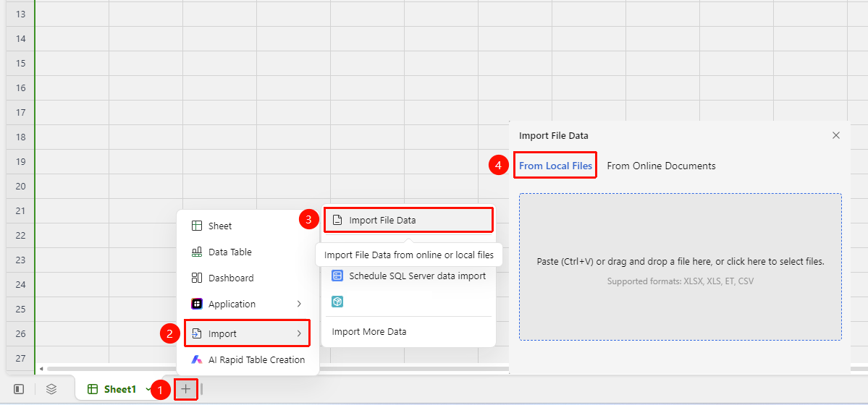Click the sheet tab bar drag divider
Viewport: 868px width, 405px height.
point(201,390)
